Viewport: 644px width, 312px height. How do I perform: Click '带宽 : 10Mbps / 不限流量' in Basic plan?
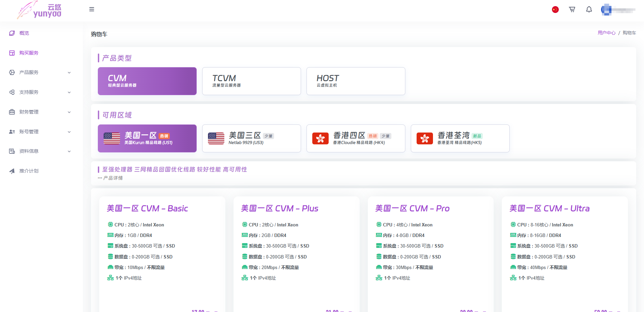pyautogui.click(x=139, y=267)
